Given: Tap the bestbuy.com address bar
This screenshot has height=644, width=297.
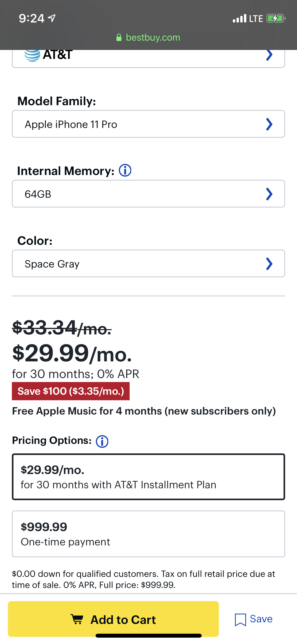Looking at the screenshot, I should [x=153, y=38].
